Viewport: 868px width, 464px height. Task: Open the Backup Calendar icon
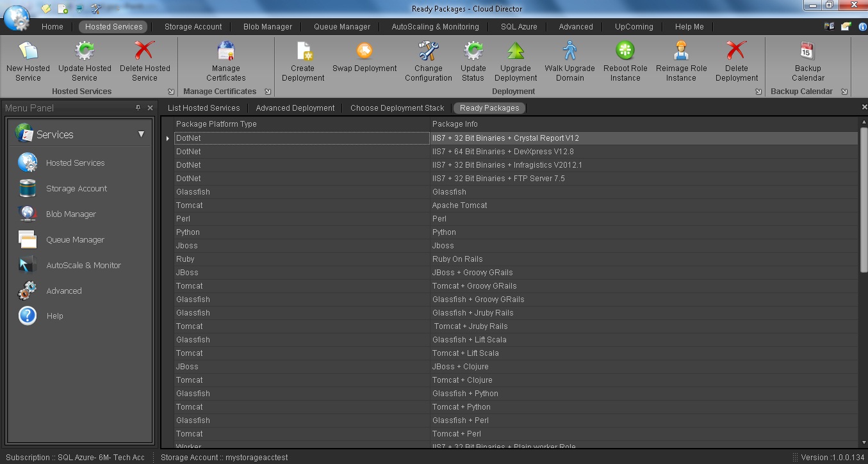point(807,61)
